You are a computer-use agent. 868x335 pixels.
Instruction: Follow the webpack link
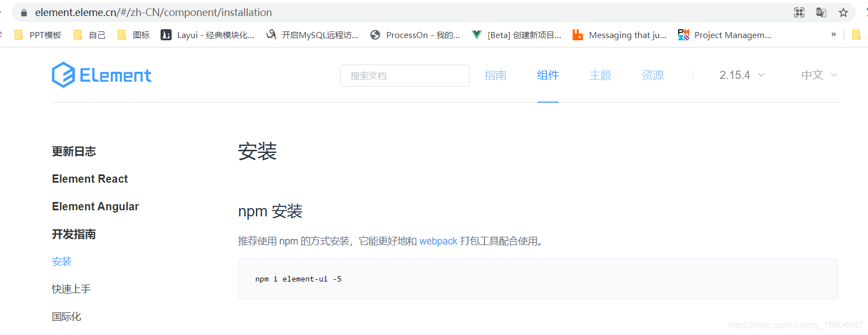pyautogui.click(x=438, y=241)
